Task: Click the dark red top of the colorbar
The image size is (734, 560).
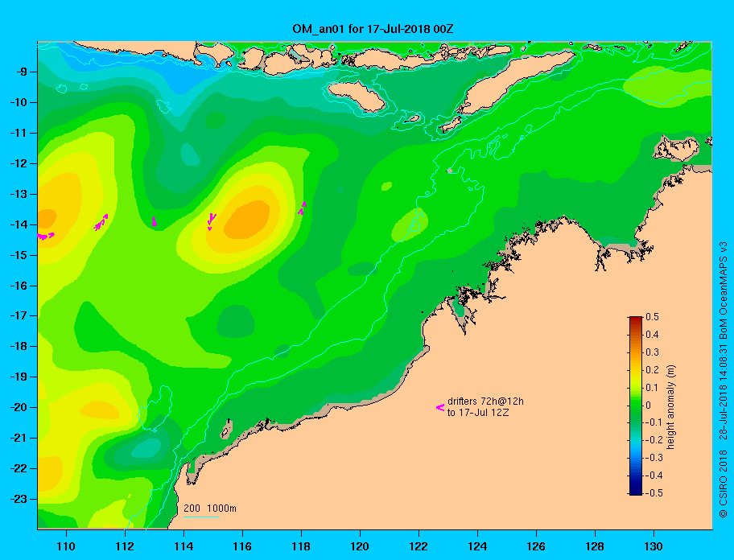Action: coord(636,319)
